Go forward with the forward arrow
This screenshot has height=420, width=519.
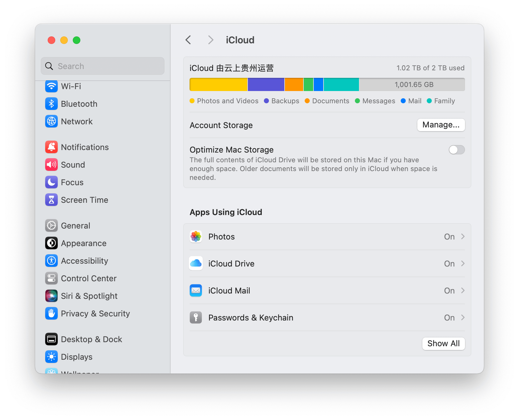pos(211,40)
